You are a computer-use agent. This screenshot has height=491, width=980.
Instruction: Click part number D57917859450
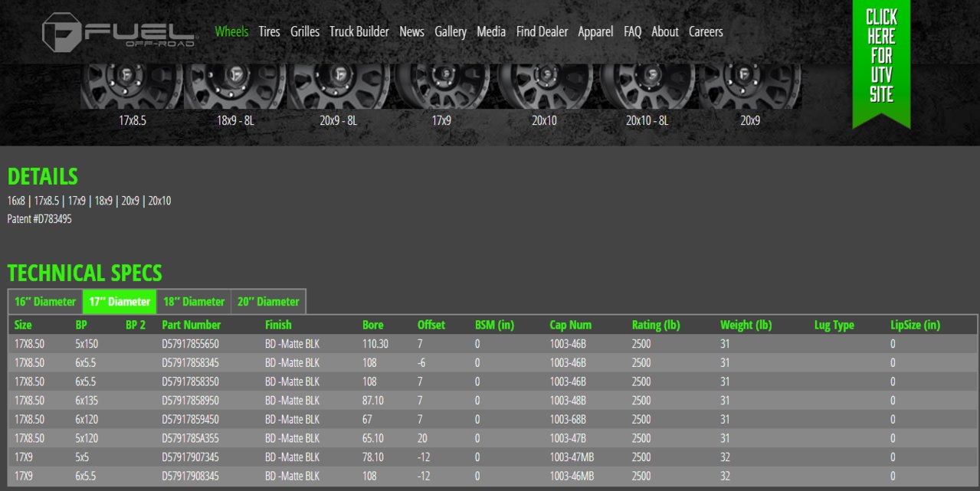[190, 419]
